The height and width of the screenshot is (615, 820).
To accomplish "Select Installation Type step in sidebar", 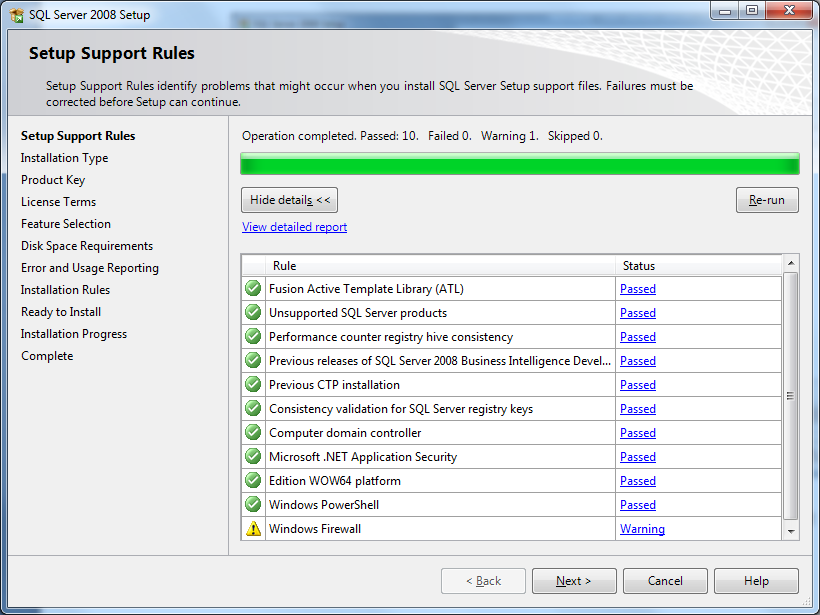I will click(64, 158).
